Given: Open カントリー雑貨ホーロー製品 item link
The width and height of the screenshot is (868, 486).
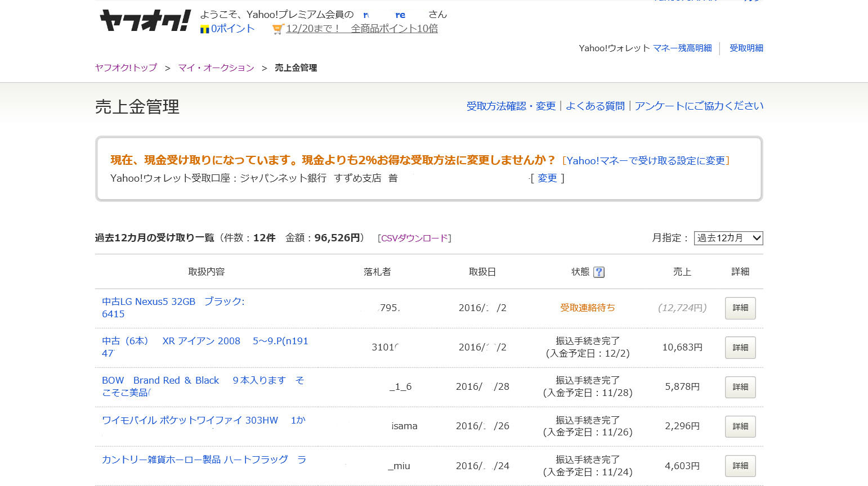Looking at the screenshot, I should tap(204, 460).
